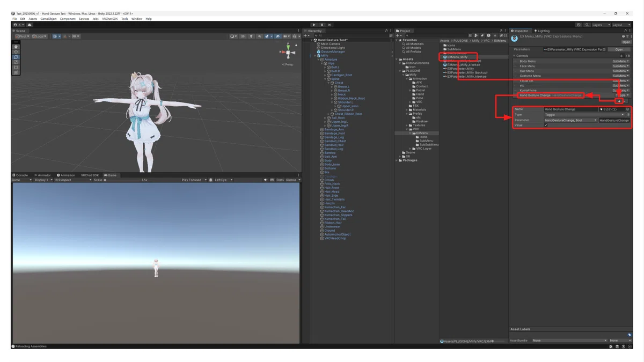This screenshot has width=644, height=362.
Task: Open the Hierarchy create plus dropdown
Action: point(307,36)
